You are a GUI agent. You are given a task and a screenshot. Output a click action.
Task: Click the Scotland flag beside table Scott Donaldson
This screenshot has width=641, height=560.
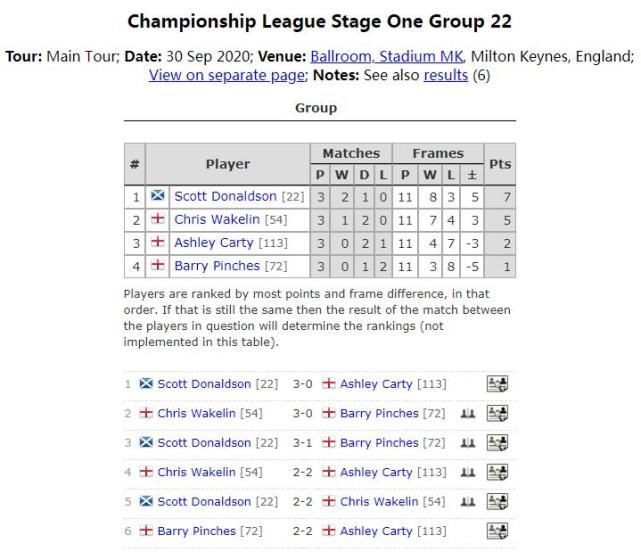[157, 195]
